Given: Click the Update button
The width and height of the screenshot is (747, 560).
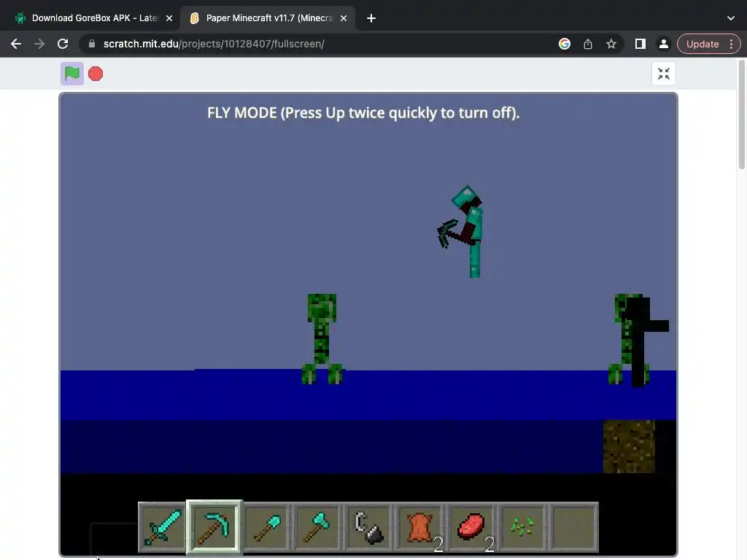Looking at the screenshot, I should (x=703, y=44).
